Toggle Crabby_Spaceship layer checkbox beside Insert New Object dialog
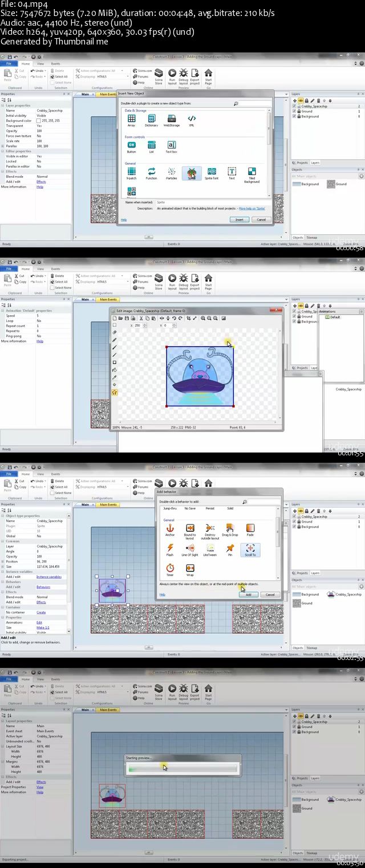Viewport: 365px width, 868px height. (294, 106)
